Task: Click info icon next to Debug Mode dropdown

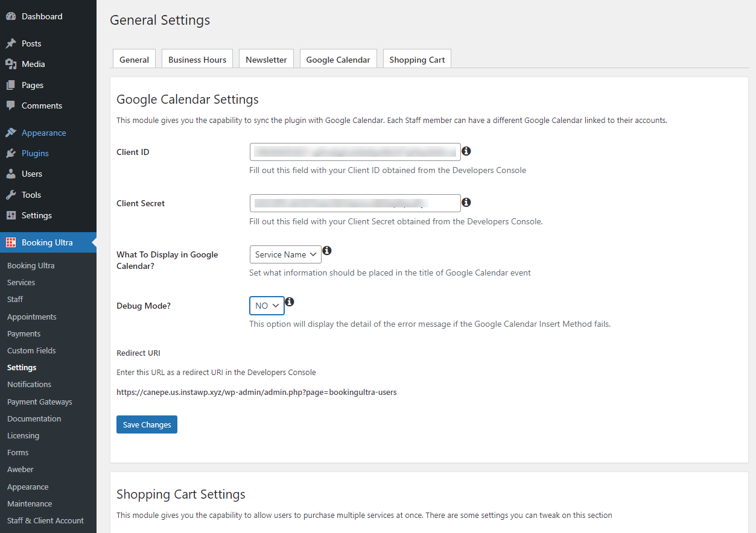Action: (x=290, y=301)
